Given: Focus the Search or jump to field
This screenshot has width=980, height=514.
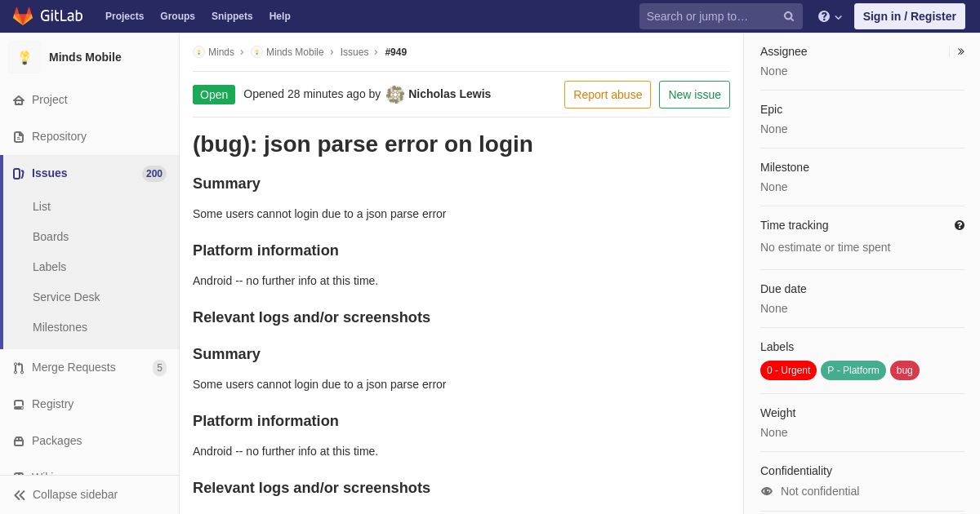Looking at the screenshot, I should pyautogui.click(x=721, y=16).
